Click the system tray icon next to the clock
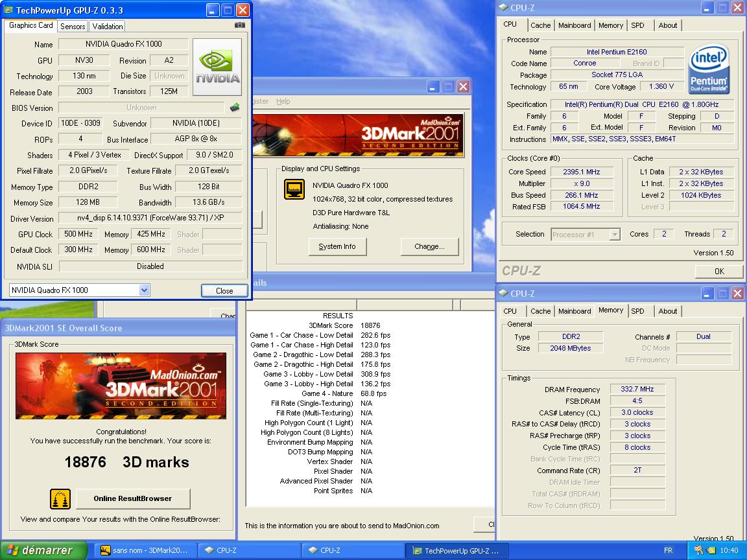The height and width of the screenshot is (560, 747). coord(710,550)
